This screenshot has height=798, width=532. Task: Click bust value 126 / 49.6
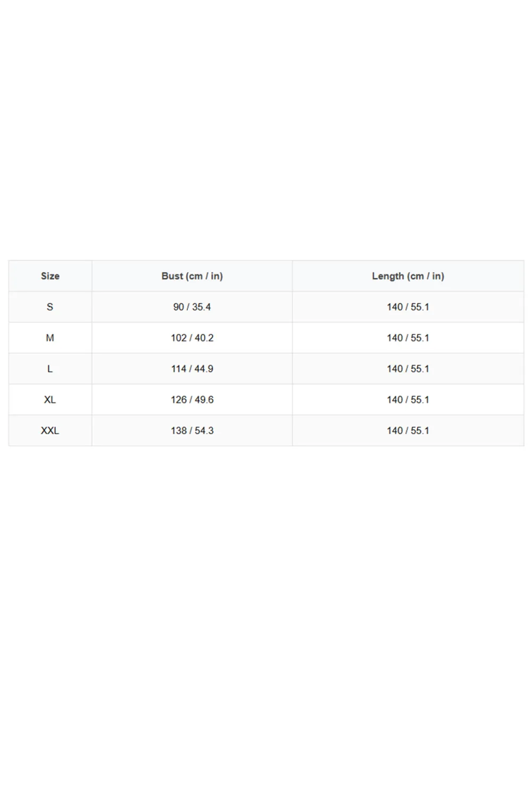click(192, 400)
